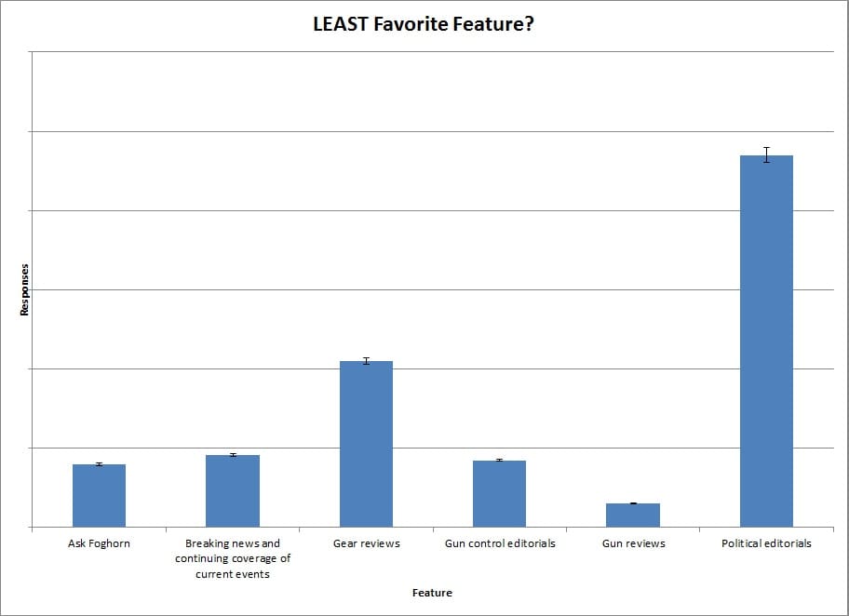Click the Gear reviews bar

tap(366, 445)
